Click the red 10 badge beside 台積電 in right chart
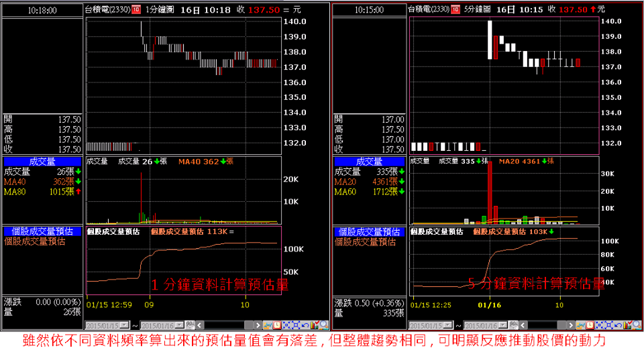 461,10
